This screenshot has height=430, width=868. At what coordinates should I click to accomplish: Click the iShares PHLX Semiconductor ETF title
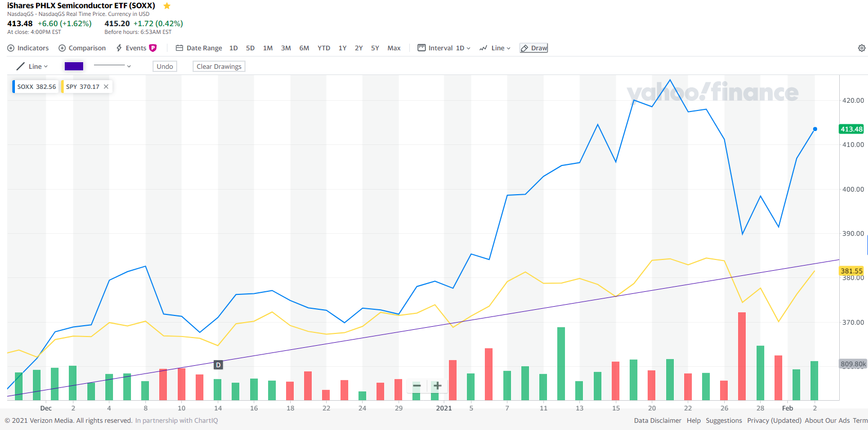click(81, 6)
